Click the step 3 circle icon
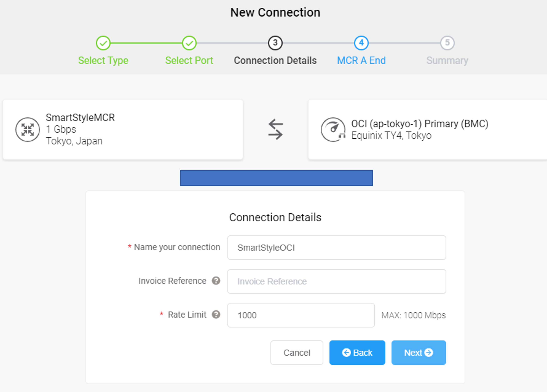 (x=275, y=43)
